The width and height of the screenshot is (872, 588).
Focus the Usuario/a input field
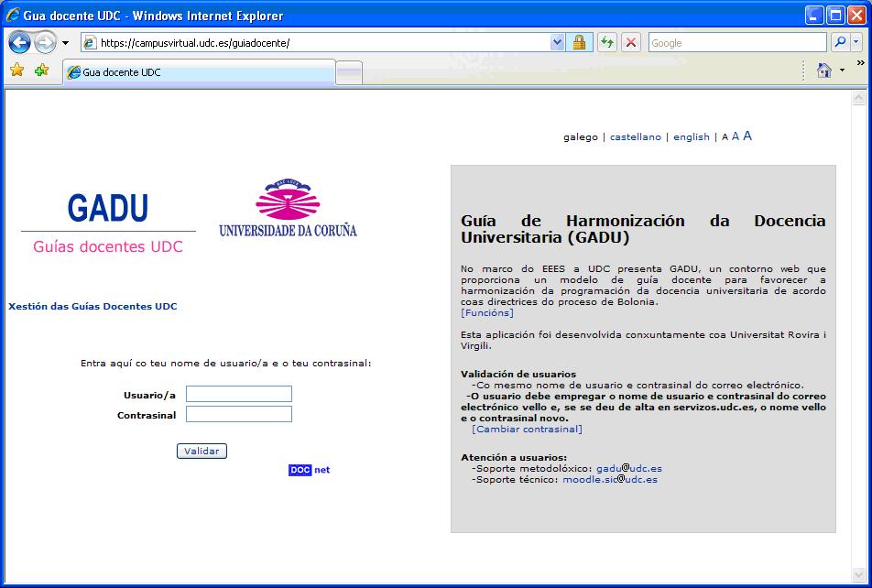(238, 394)
